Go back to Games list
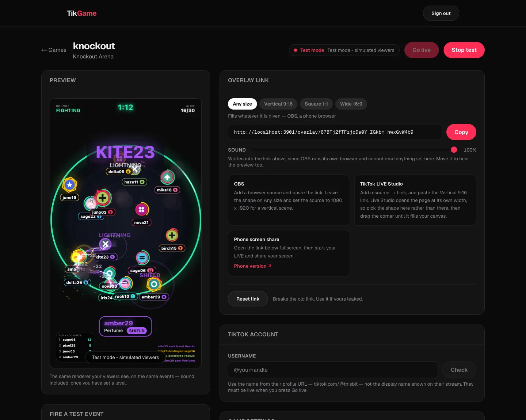Viewport: 526px width, 420px height. (54, 50)
